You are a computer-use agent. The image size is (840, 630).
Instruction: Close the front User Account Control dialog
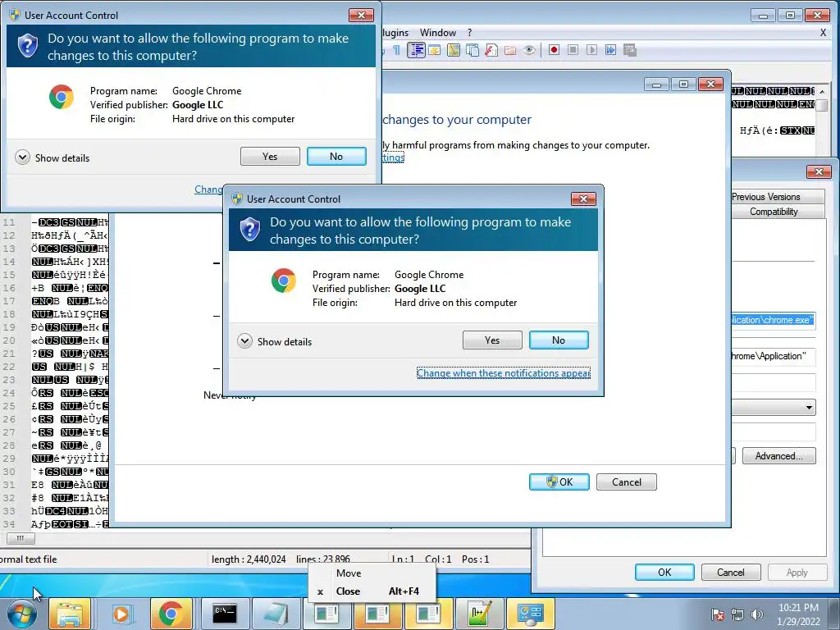click(x=583, y=199)
